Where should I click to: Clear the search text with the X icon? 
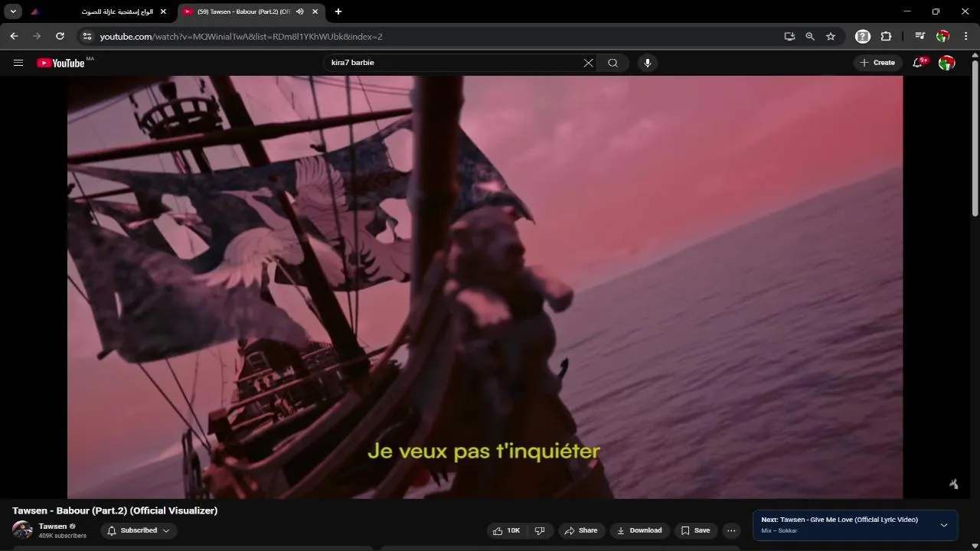pyautogui.click(x=588, y=63)
